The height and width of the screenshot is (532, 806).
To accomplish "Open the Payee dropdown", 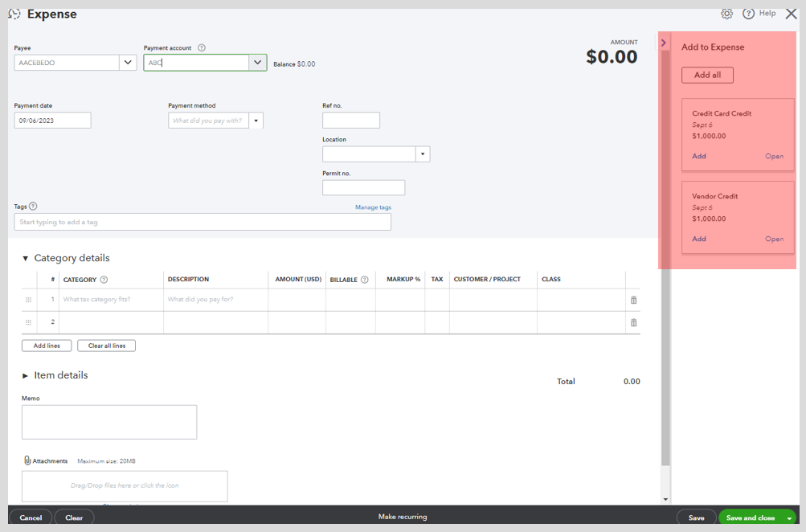I will [x=128, y=62].
